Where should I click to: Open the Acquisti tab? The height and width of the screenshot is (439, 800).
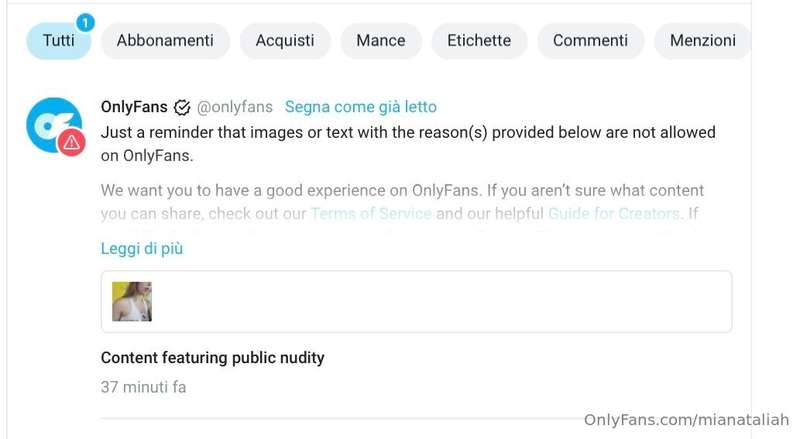pyautogui.click(x=285, y=41)
